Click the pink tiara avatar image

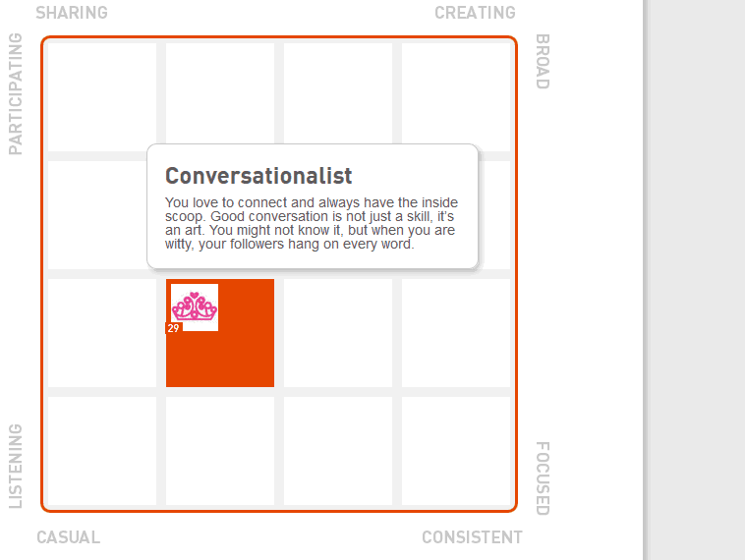pyautogui.click(x=195, y=308)
